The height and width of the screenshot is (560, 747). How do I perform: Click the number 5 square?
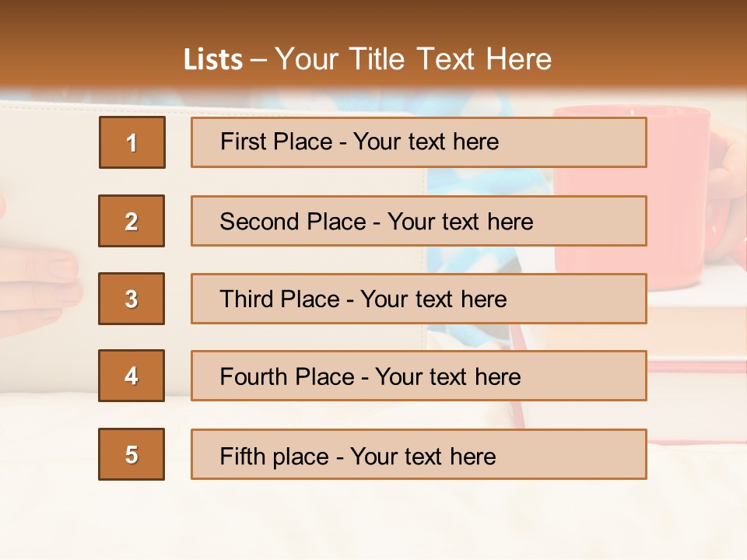pos(132,454)
